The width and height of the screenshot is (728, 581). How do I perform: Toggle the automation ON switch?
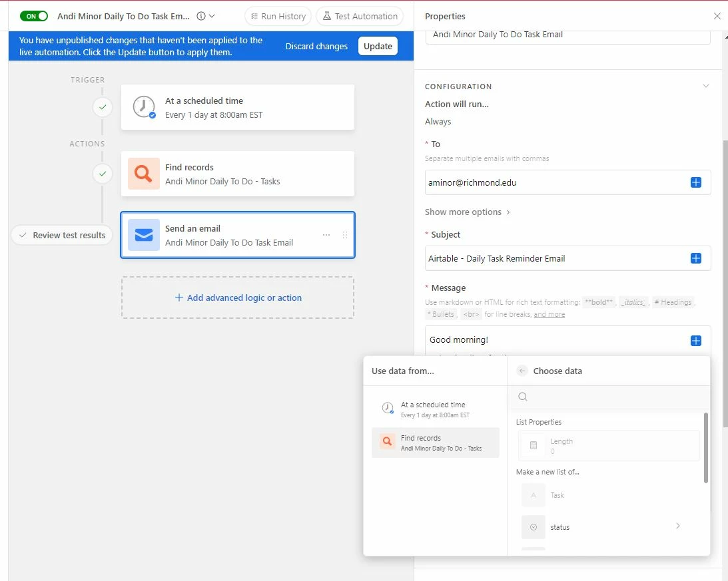coord(34,16)
